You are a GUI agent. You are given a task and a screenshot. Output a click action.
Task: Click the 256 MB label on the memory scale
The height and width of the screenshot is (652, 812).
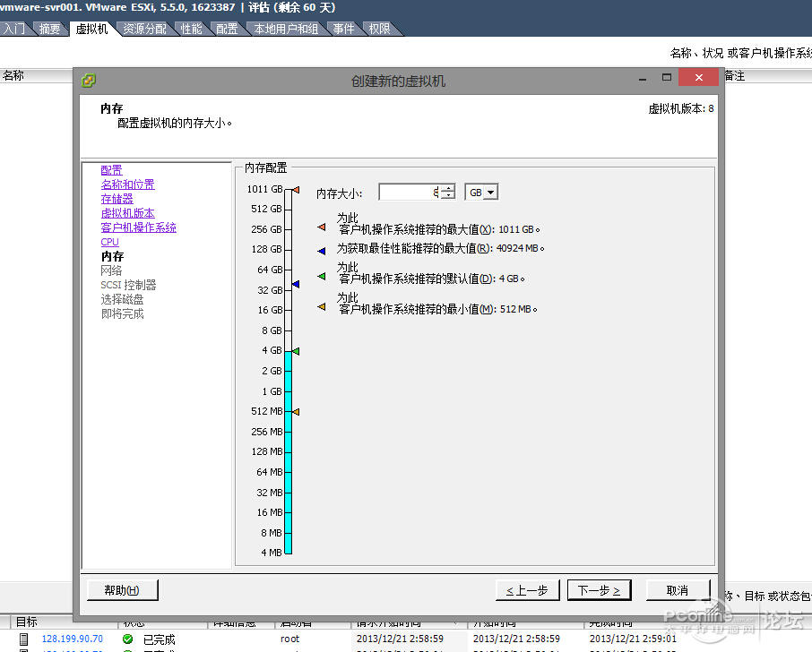267,432
